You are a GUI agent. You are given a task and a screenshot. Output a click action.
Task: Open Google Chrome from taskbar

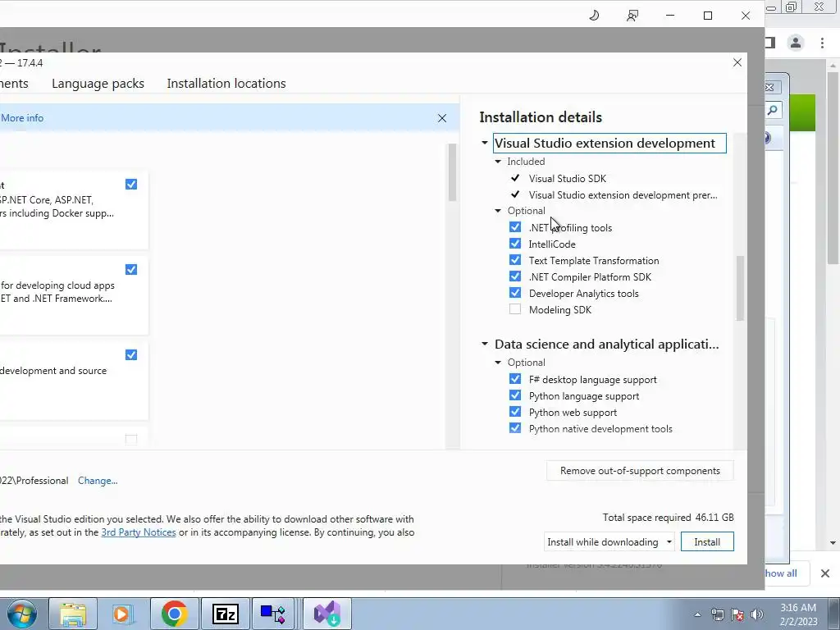174,614
